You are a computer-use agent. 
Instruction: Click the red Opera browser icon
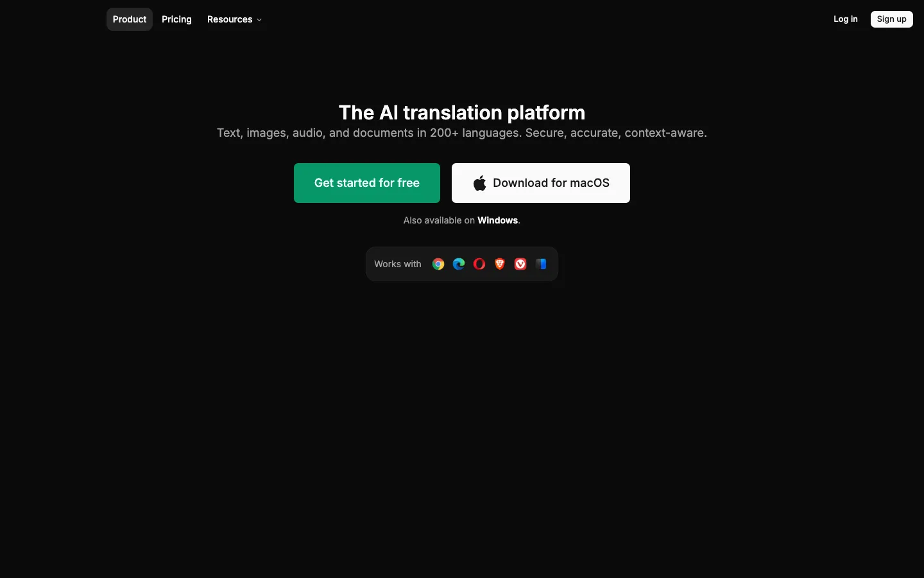click(479, 264)
